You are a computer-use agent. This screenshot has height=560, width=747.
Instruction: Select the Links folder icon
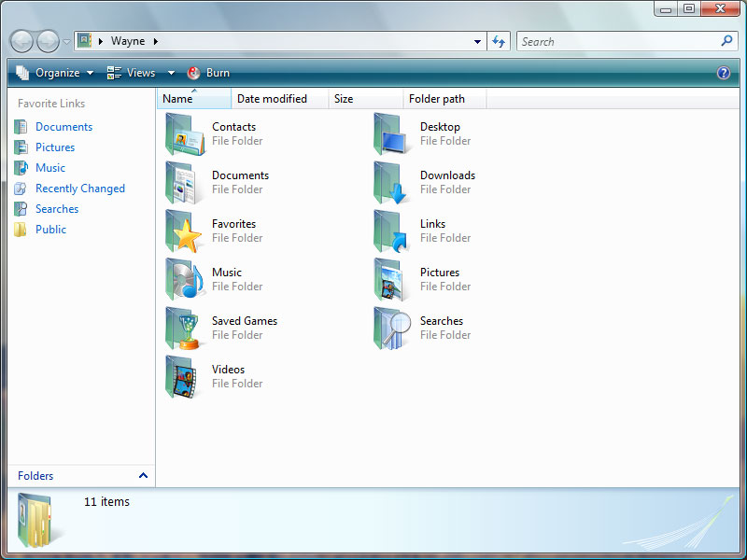(390, 231)
